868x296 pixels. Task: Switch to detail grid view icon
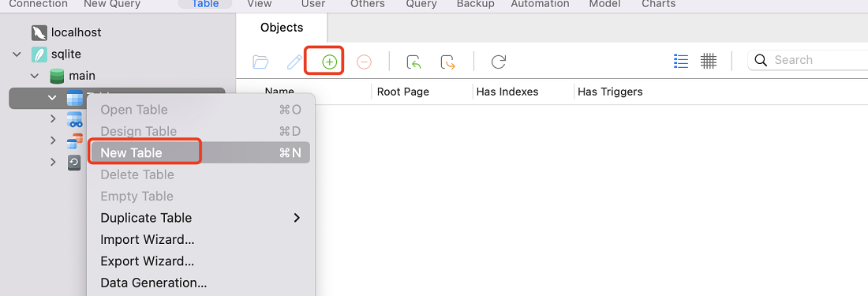click(709, 61)
